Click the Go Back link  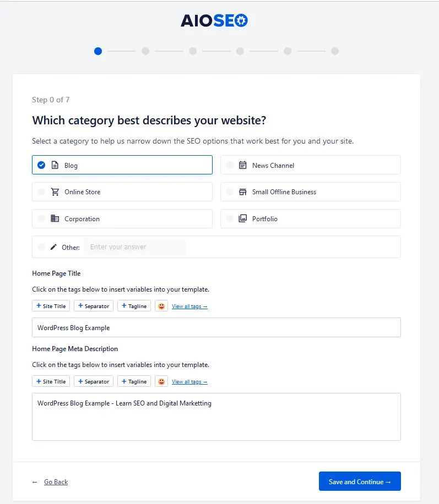point(56,482)
